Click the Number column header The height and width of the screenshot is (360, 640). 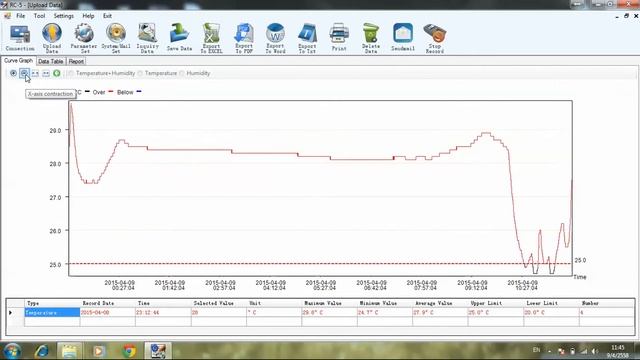(607, 303)
